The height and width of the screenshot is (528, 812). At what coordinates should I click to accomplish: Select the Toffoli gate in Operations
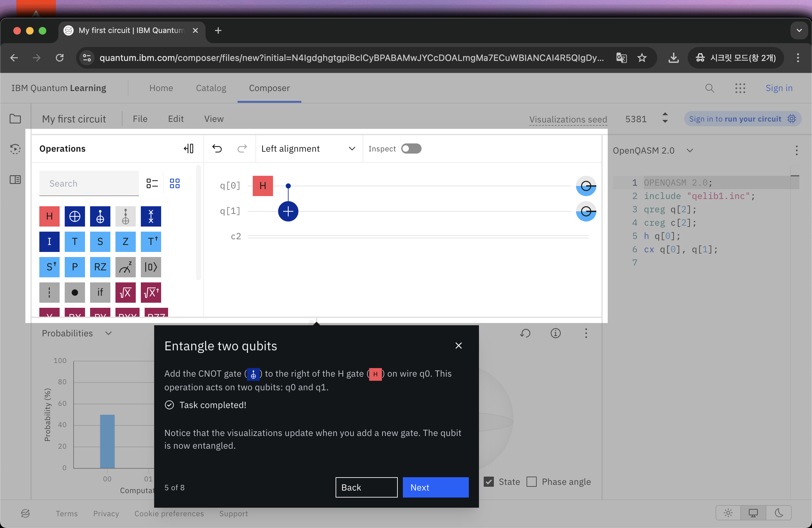coord(126,216)
